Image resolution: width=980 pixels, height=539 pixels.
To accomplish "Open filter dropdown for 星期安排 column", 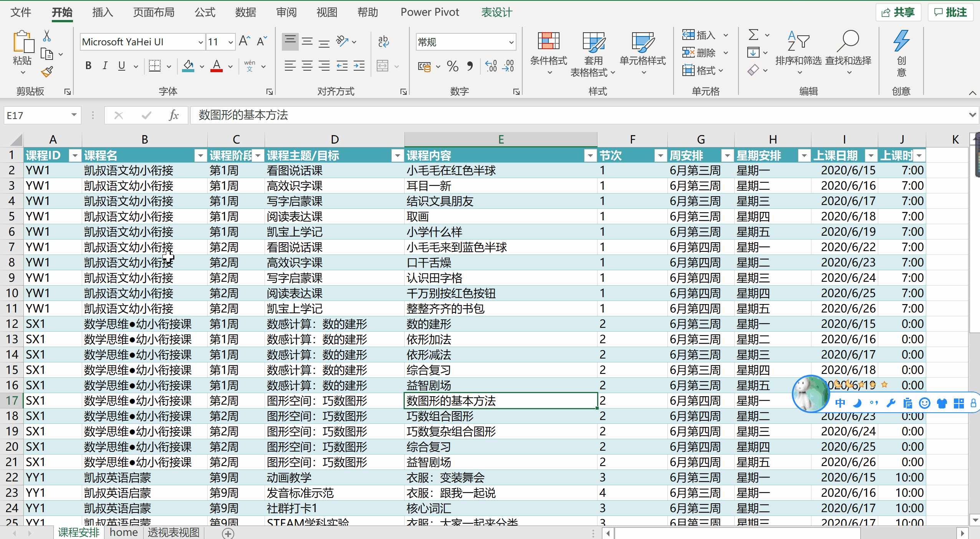I will [x=804, y=155].
